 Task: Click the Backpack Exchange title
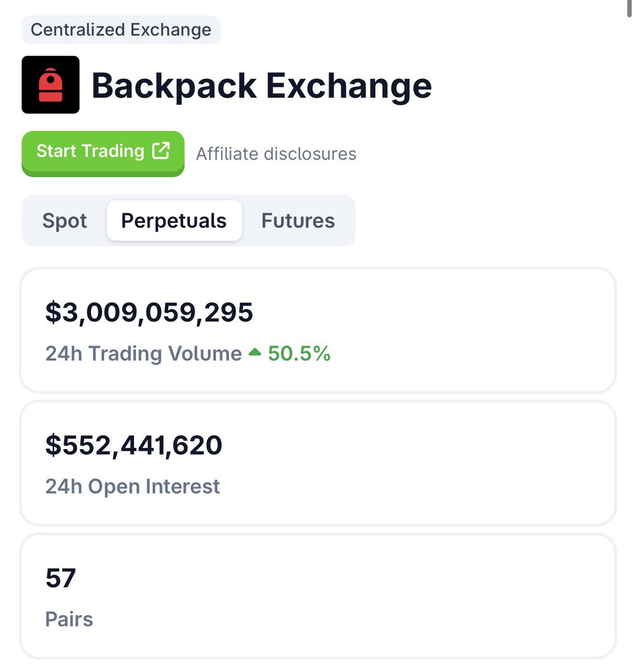pyautogui.click(x=262, y=86)
